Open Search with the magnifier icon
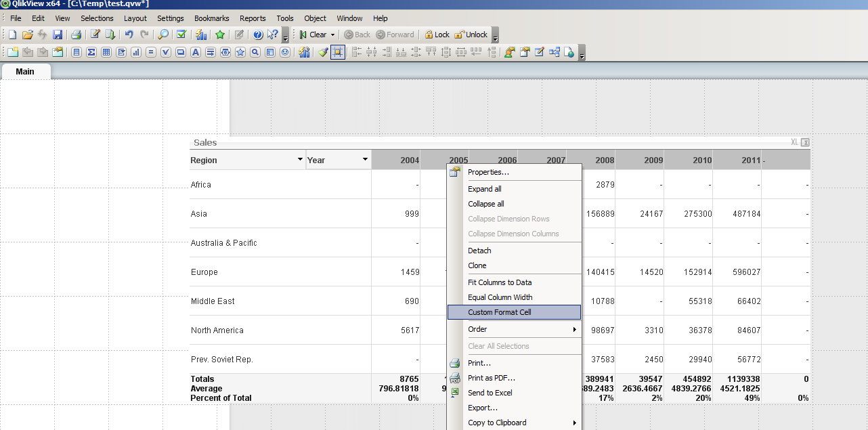This screenshot has width=868, height=430. pyautogui.click(x=163, y=35)
